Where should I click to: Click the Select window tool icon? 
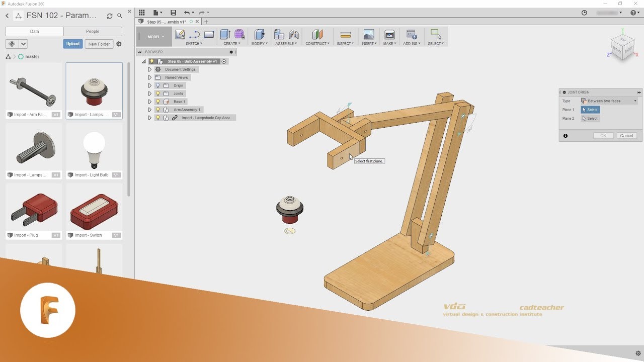(435, 34)
